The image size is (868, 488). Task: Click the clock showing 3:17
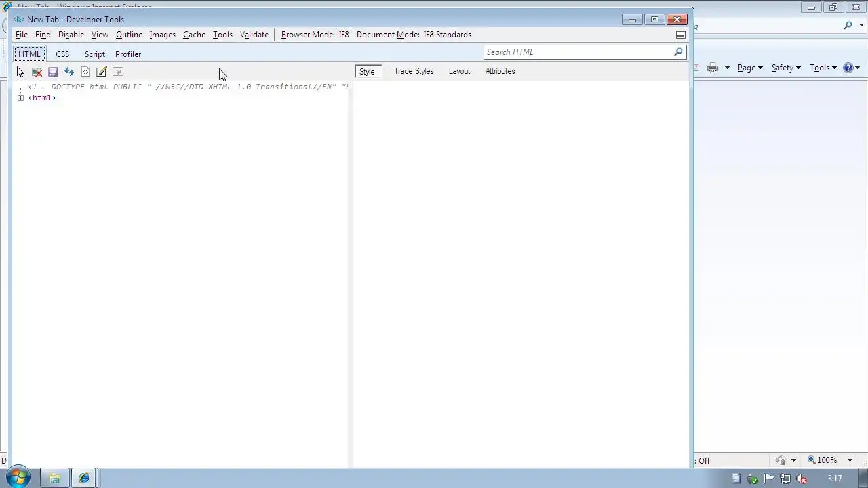[x=834, y=479]
